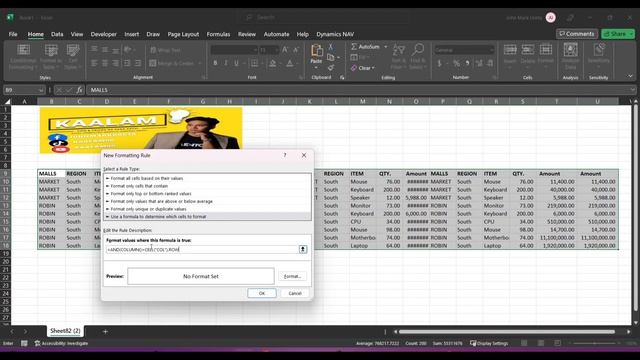This screenshot has width=640, height=360.
Task: Switch to the Formulas ribbon tab
Action: click(218, 34)
